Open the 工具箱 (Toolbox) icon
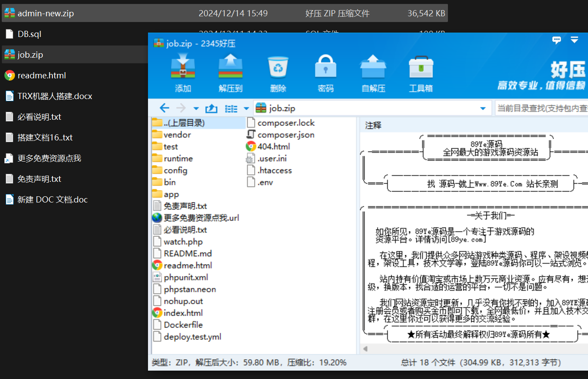Viewport: 588px width, 379px height. pos(421,66)
